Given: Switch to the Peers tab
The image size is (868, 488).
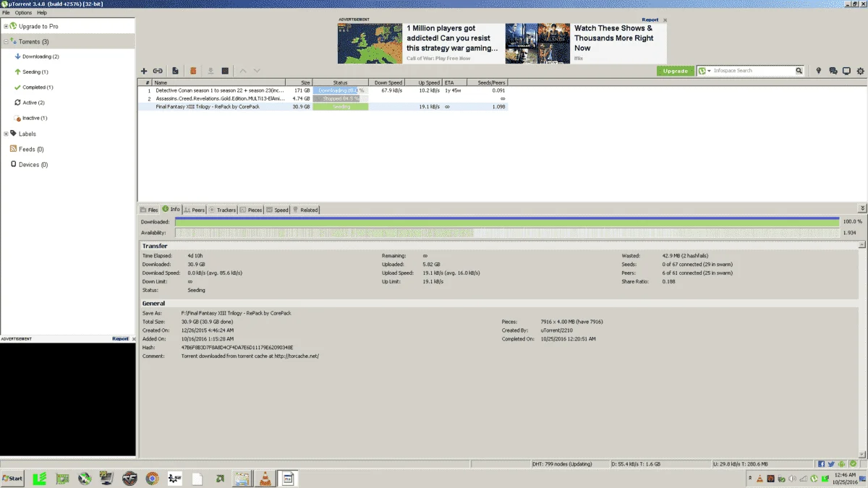Looking at the screenshot, I should pos(195,210).
